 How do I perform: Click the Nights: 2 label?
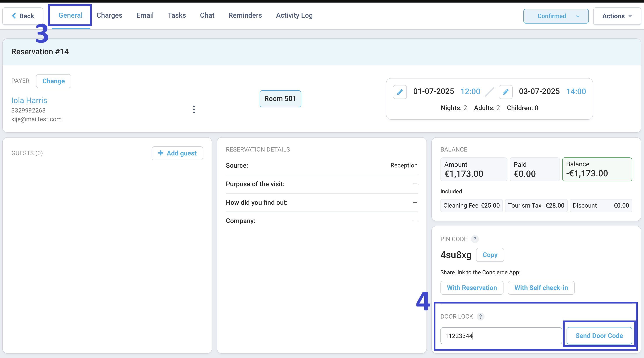[x=454, y=108]
